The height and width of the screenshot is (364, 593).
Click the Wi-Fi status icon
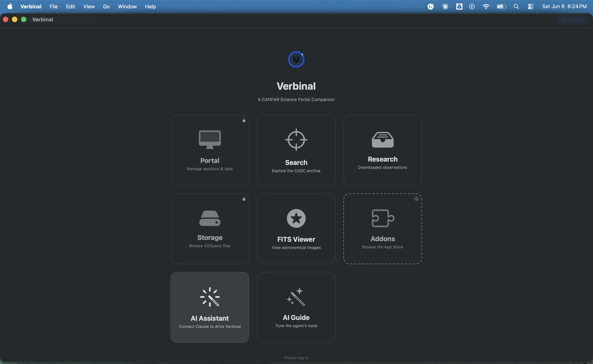click(486, 6)
